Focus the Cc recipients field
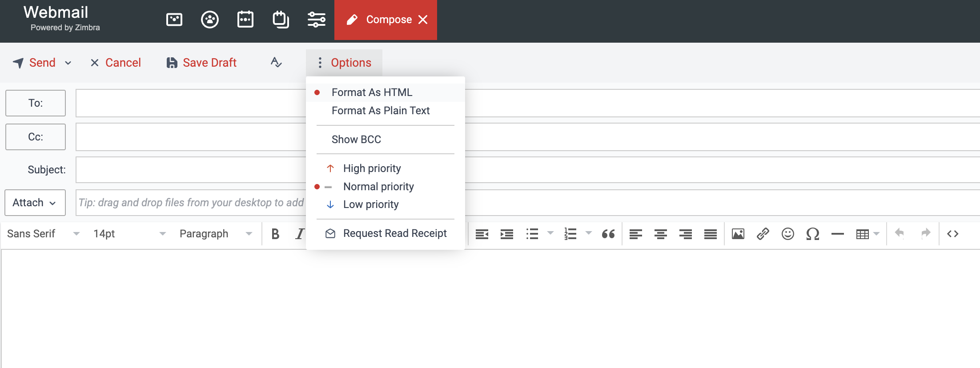Image resolution: width=980 pixels, height=368 pixels. (528, 137)
